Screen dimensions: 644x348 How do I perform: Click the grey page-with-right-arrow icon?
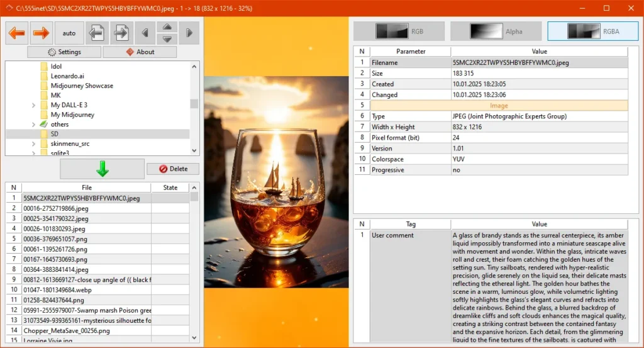tap(121, 33)
